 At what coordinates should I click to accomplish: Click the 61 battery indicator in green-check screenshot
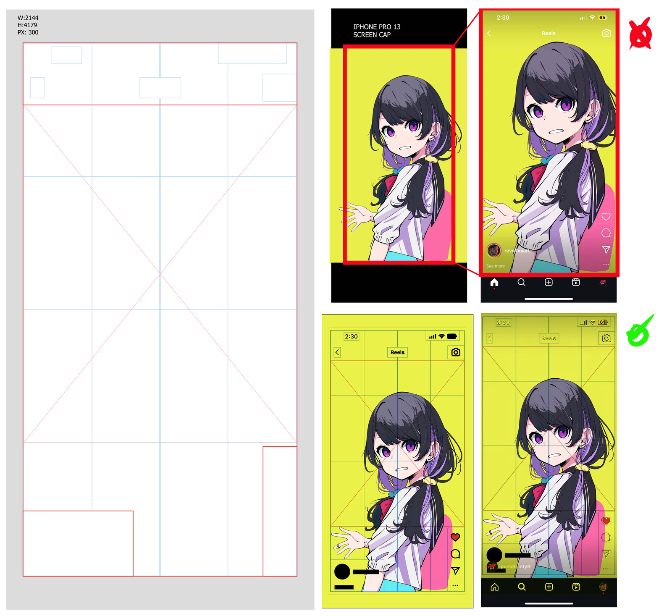[x=603, y=322]
